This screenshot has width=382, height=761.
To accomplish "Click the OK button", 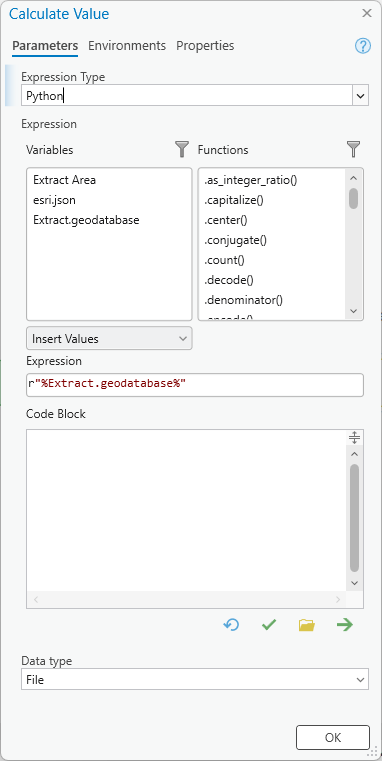I will point(333,737).
